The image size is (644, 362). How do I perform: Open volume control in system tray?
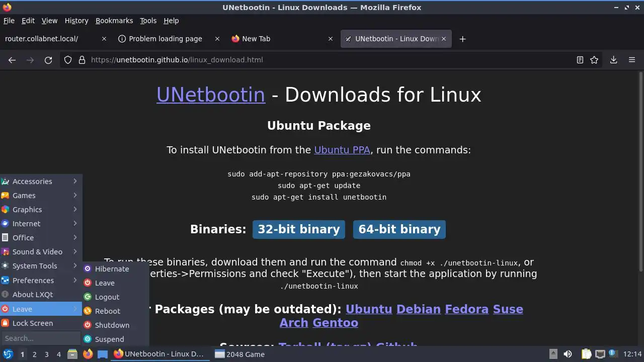point(568,354)
